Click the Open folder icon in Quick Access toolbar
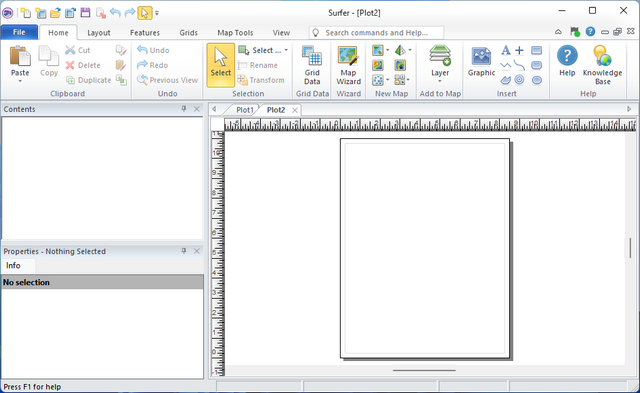This screenshot has height=393, width=640. pos(55,13)
